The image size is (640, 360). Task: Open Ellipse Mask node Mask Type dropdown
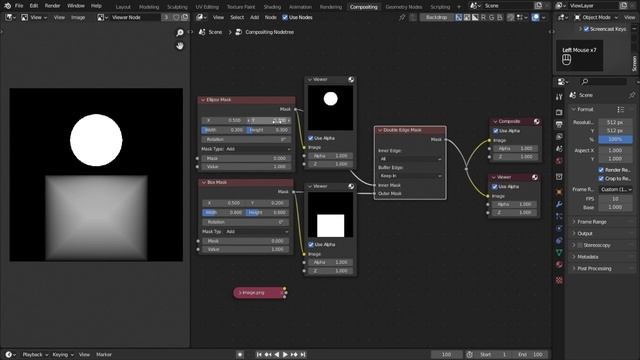[x=259, y=149]
